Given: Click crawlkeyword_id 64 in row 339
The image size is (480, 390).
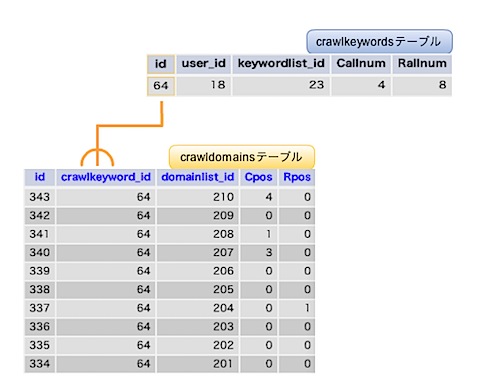Looking at the screenshot, I should pos(106,271).
